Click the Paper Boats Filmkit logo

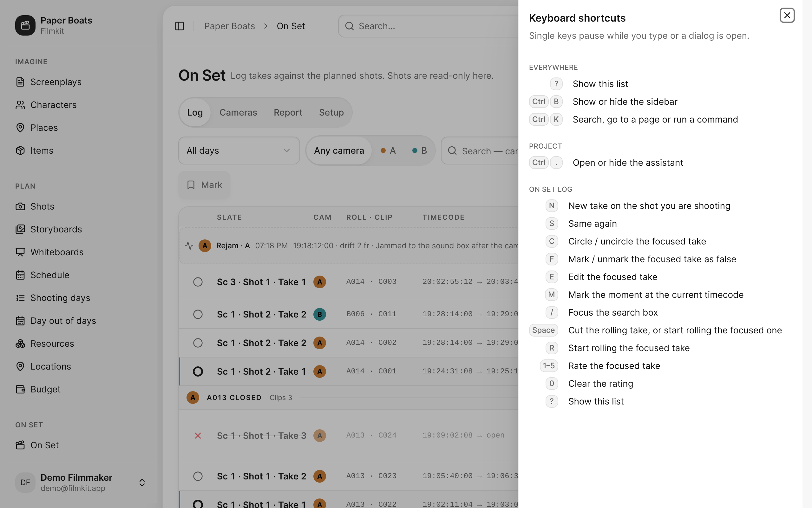point(25,25)
